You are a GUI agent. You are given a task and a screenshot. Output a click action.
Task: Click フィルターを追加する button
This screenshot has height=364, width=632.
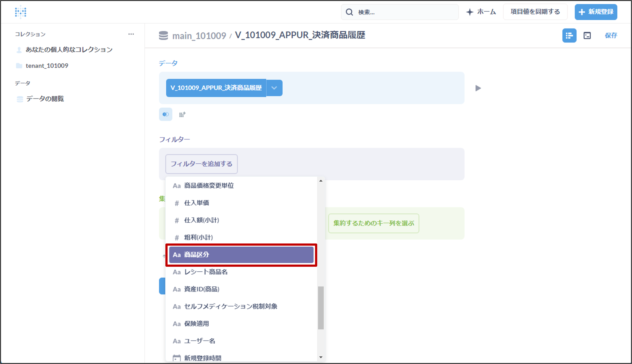(201, 164)
